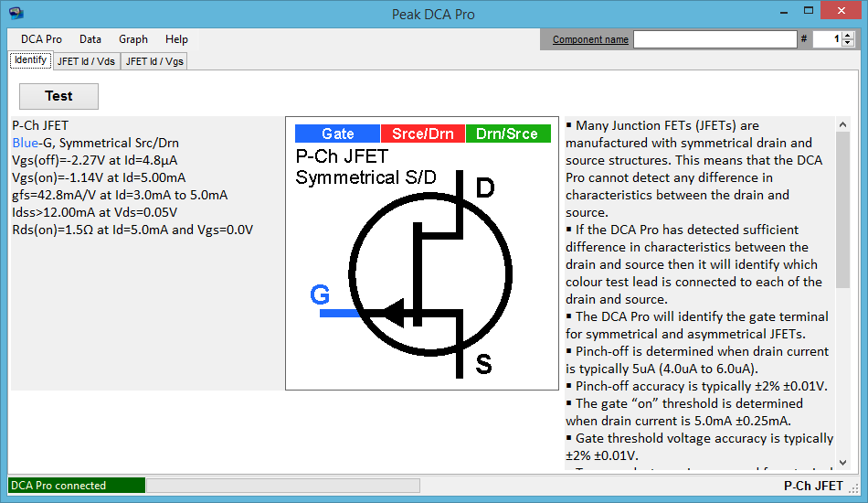Click the help panel scrollbar thumb
Screen dimensions: 868x503
pyautogui.click(x=842, y=209)
